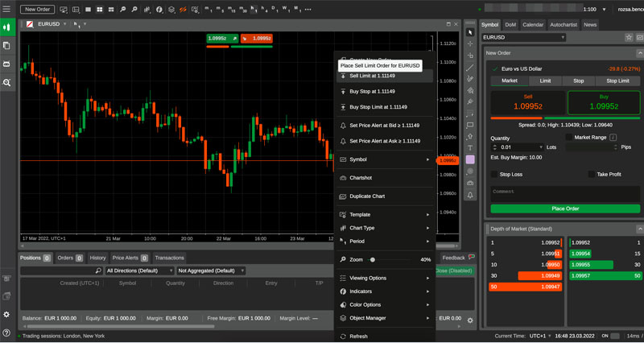Collapse the New Order panel
Screen dimensions: 644x343
pos(639,53)
